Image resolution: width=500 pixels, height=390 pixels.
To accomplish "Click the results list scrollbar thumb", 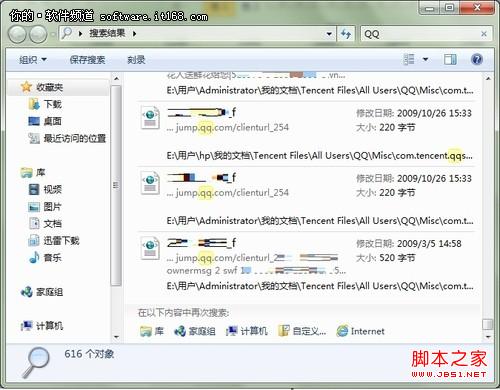I will pos(488,324).
